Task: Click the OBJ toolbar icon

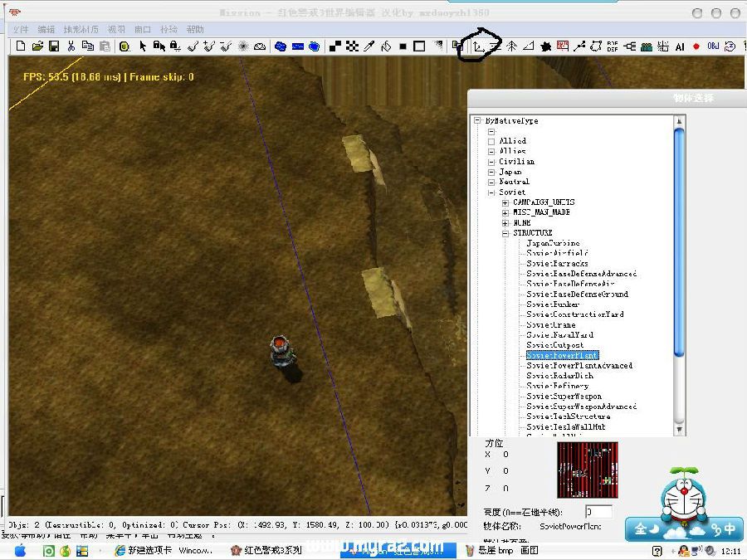Action: tap(713, 46)
